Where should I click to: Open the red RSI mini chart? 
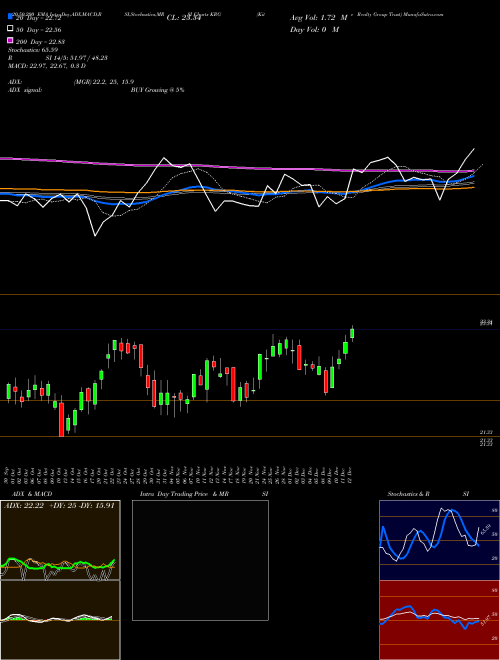coord(439,620)
